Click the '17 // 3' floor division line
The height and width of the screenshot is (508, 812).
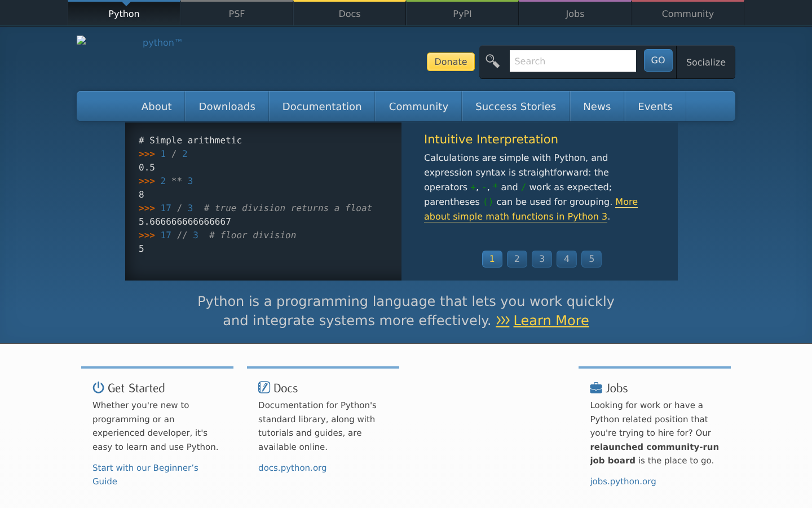(217, 235)
